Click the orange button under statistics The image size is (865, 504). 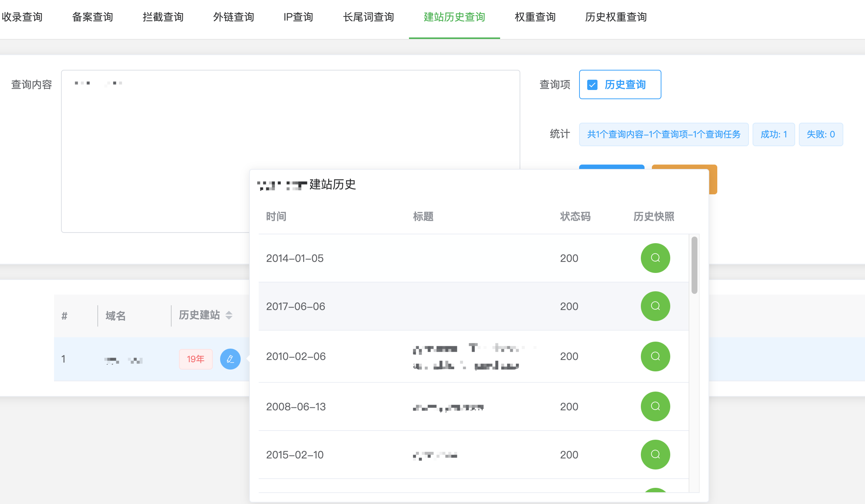[x=713, y=179]
